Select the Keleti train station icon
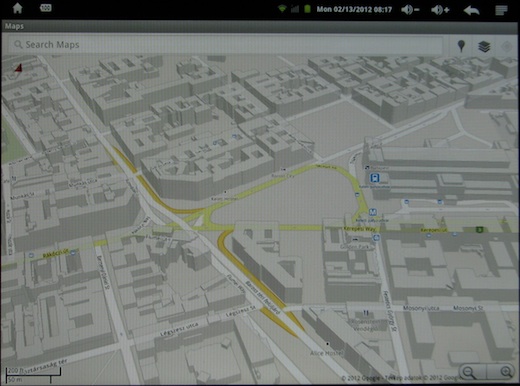520x386 pixels. (376, 178)
